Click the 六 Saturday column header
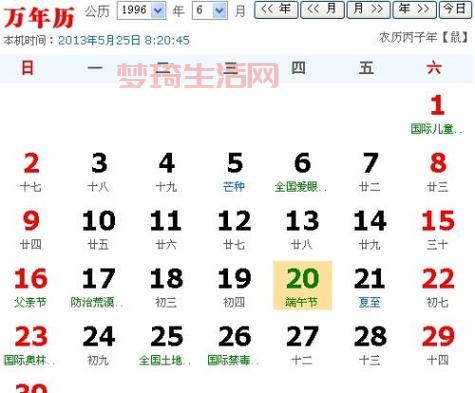The width and height of the screenshot is (475, 393). [x=434, y=68]
